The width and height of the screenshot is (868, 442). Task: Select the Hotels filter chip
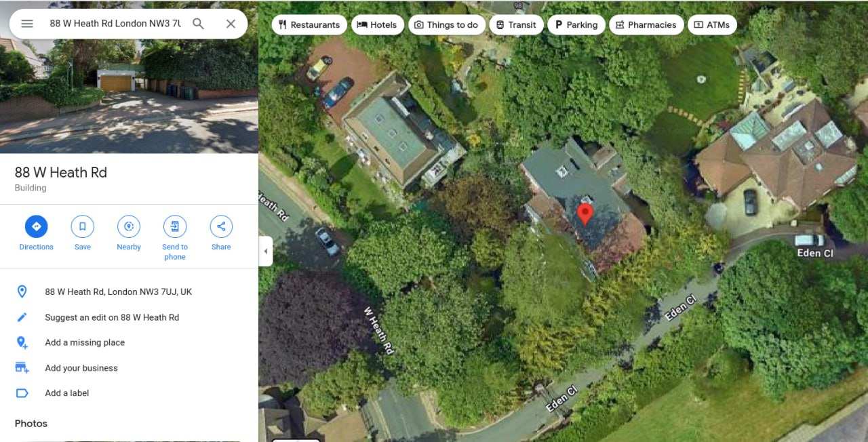click(x=377, y=25)
